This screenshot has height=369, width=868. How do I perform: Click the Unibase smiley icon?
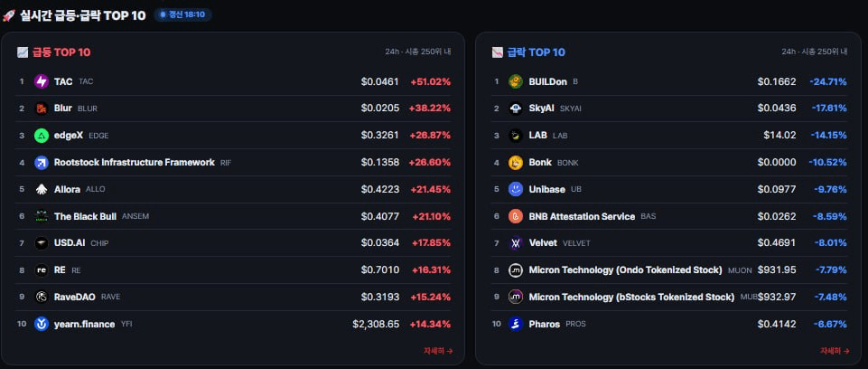(516, 190)
